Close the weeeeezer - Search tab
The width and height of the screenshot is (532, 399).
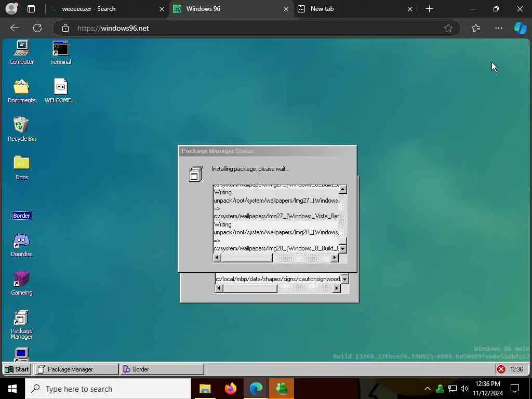point(162,9)
